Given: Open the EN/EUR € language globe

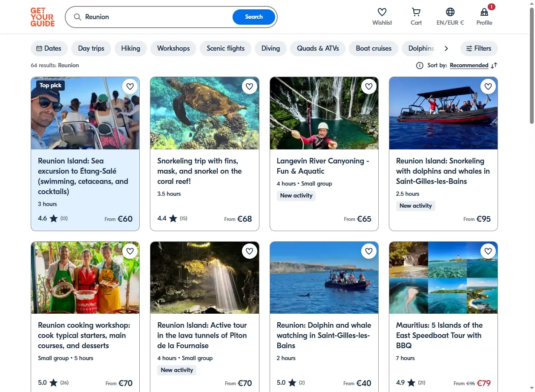Looking at the screenshot, I should pos(450,12).
